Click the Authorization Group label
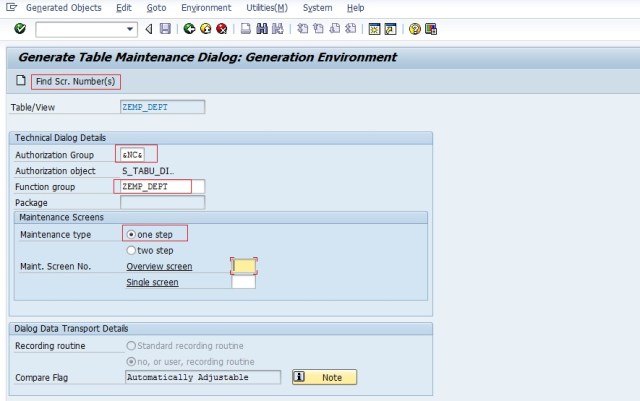 [54, 155]
